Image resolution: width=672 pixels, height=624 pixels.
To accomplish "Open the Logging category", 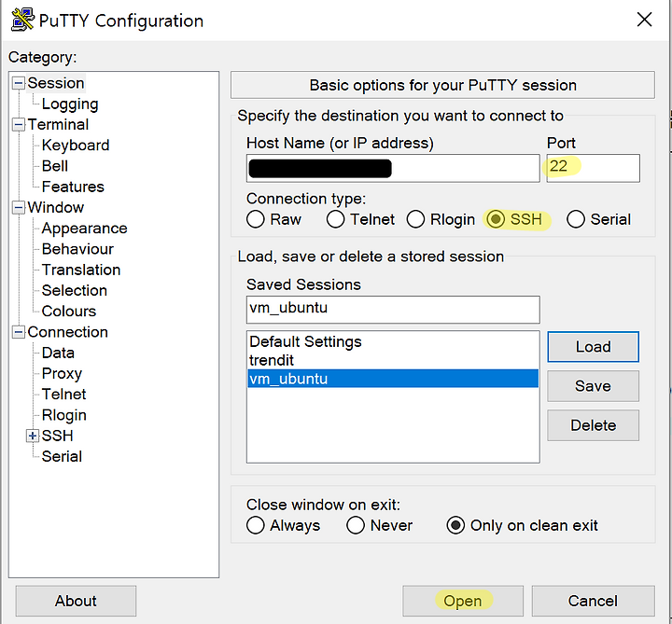I will (70, 104).
